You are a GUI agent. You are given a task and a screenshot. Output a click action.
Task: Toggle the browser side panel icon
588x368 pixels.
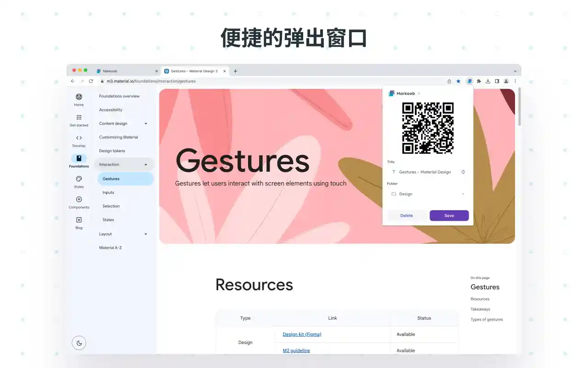[x=497, y=81]
